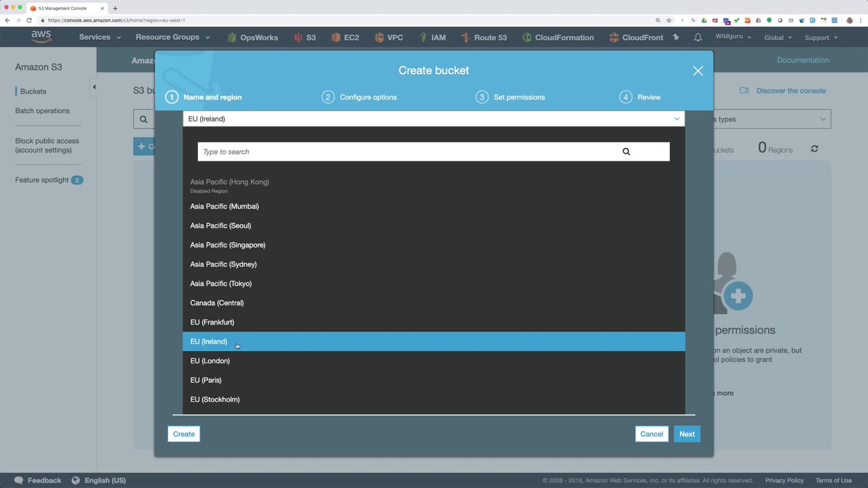Click the Cancel button

pos(652,434)
